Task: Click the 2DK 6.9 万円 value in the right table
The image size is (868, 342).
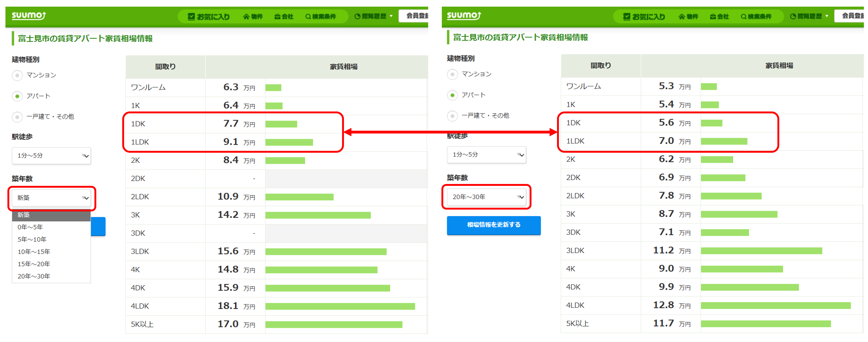Action: (675, 177)
